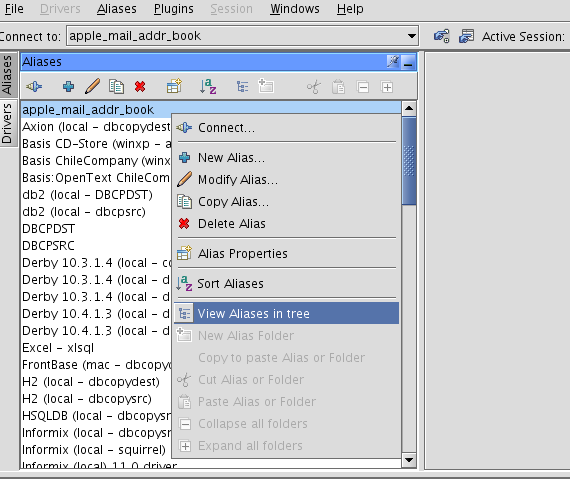The height and width of the screenshot is (483, 570).
Task: Click the Modify Alias pencil toolbar icon
Action: pos(92,86)
